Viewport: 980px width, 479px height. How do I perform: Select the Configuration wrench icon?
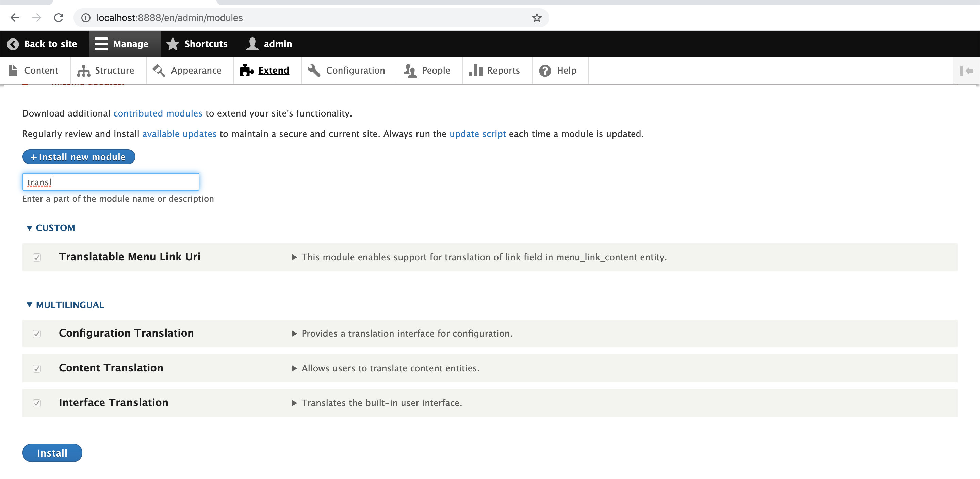(x=313, y=71)
